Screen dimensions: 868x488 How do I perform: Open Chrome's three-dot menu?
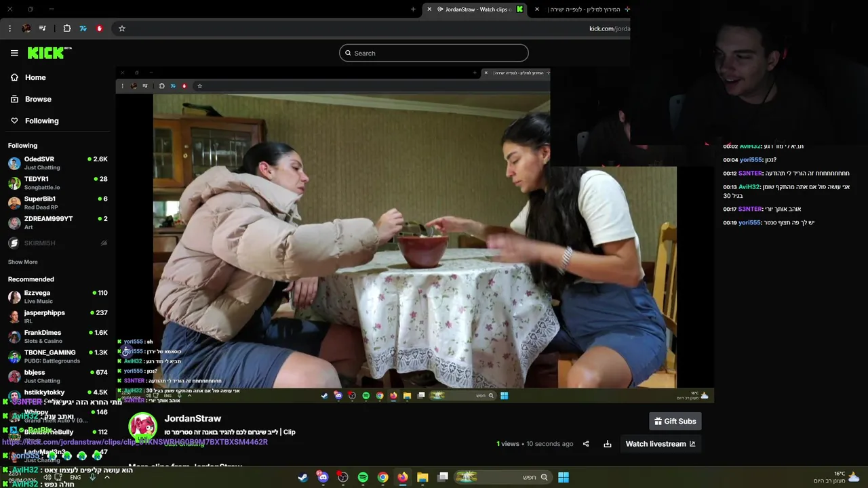(x=9, y=28)
